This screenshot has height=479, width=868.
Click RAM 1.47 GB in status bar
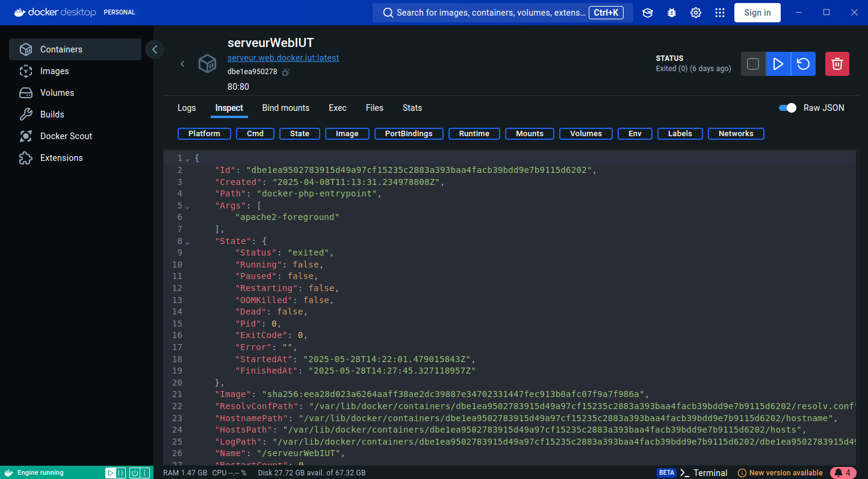(x=185, y=473)
